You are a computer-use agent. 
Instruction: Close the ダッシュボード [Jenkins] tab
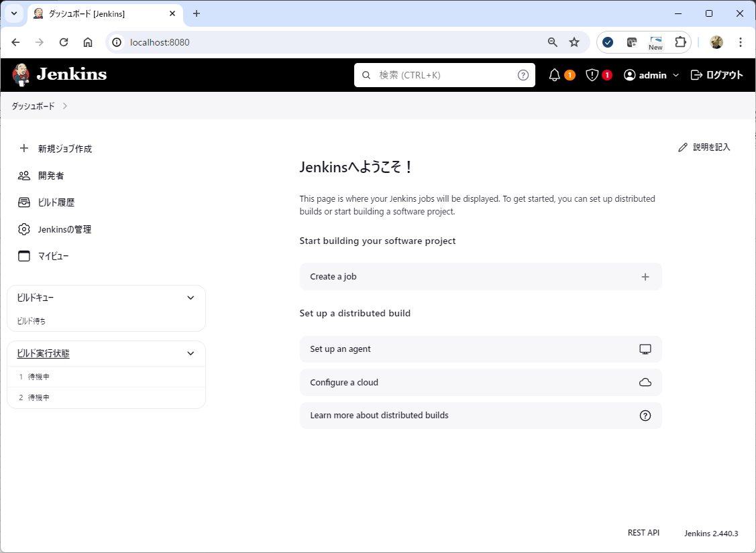click(172, 14)
